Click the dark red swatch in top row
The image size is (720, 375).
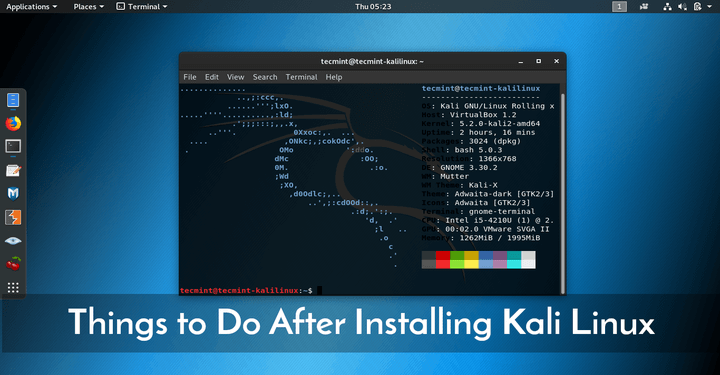pos(443,255)
